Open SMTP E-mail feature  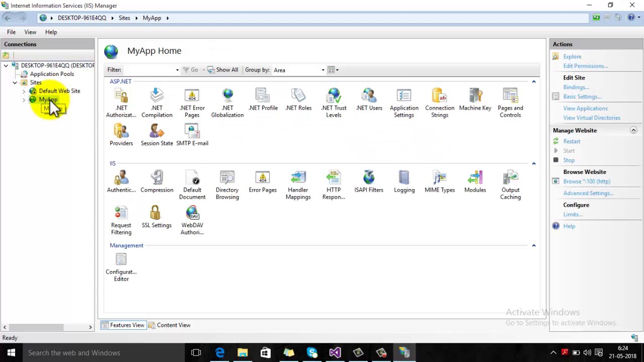[192, 135]
